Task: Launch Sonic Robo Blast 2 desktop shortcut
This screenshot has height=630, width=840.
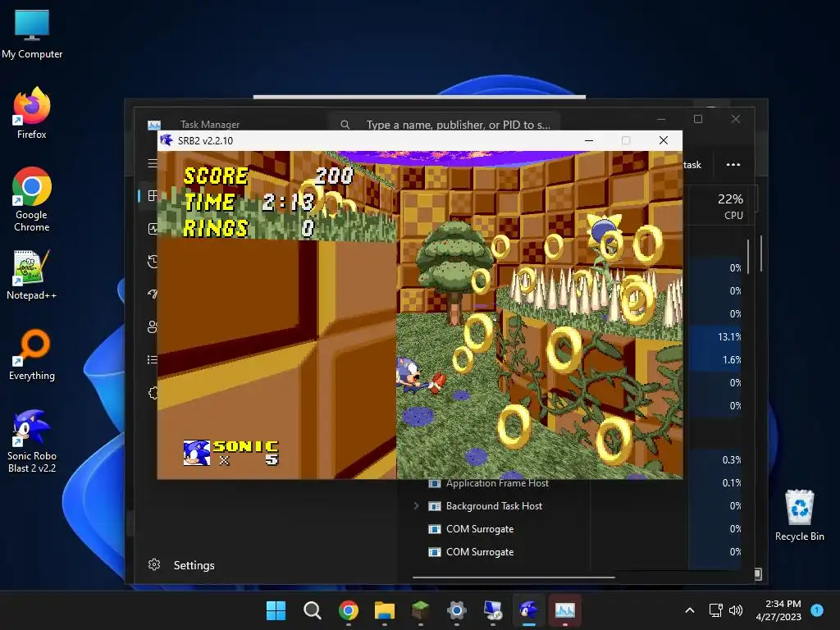Action: pos(32,441)
